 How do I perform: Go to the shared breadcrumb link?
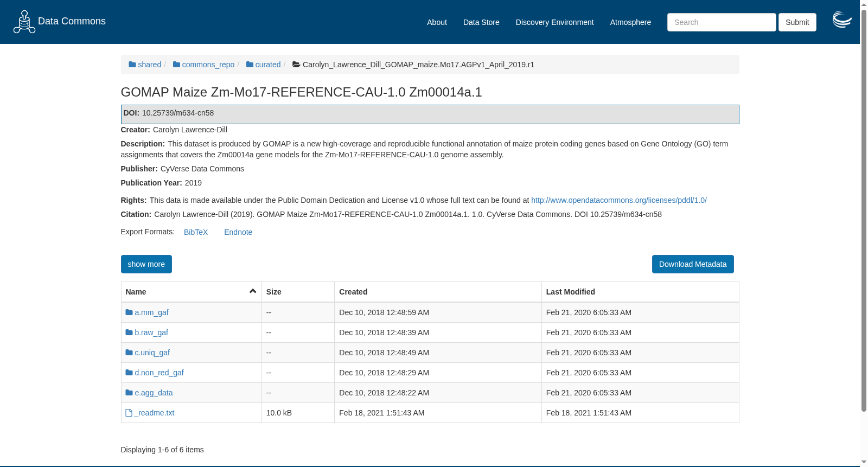pyautogui.click(x=149, y=65)
